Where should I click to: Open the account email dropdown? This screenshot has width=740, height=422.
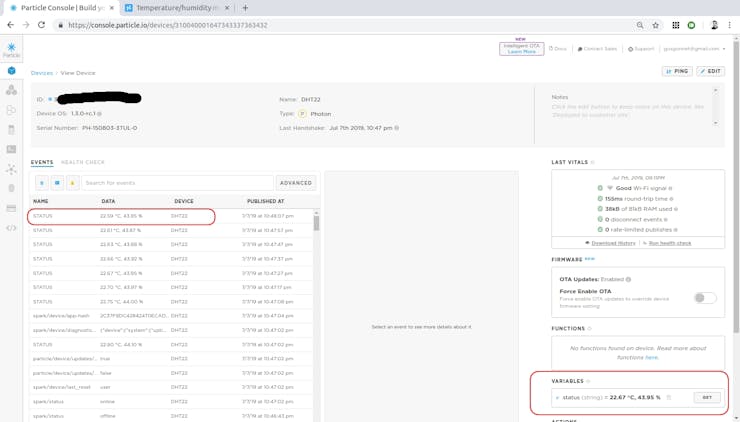coord(694,49)
